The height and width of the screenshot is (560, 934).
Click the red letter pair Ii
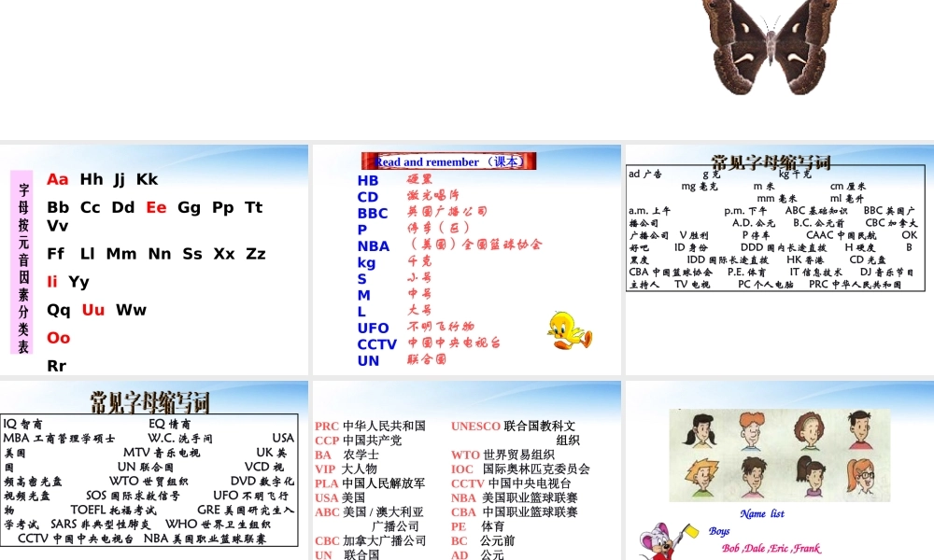52,282
